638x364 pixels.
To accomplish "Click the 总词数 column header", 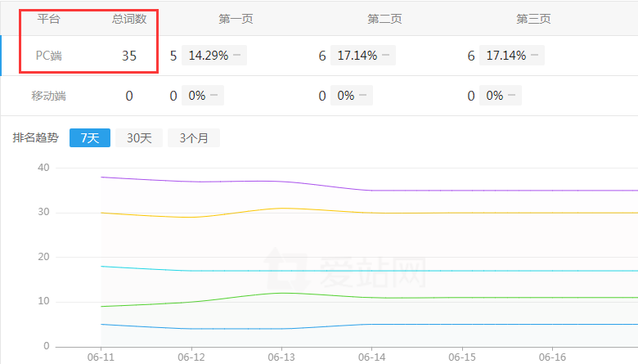I will coord(129,18).
